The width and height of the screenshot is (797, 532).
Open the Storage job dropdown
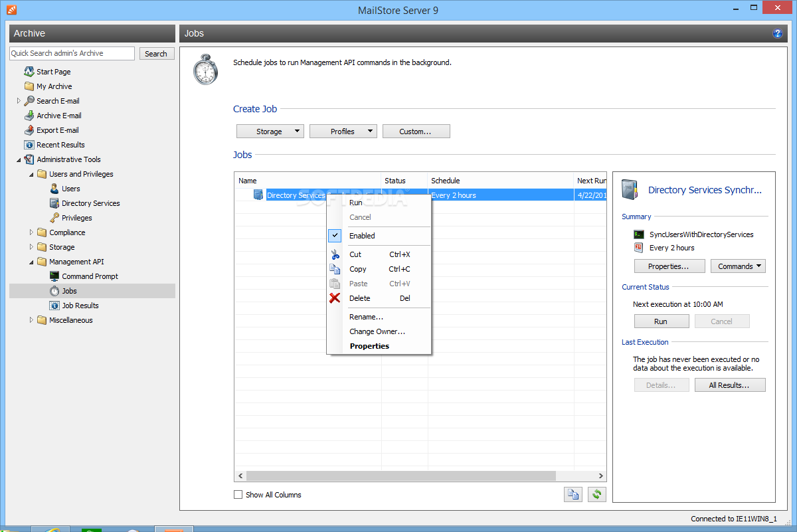coord(270,132)
